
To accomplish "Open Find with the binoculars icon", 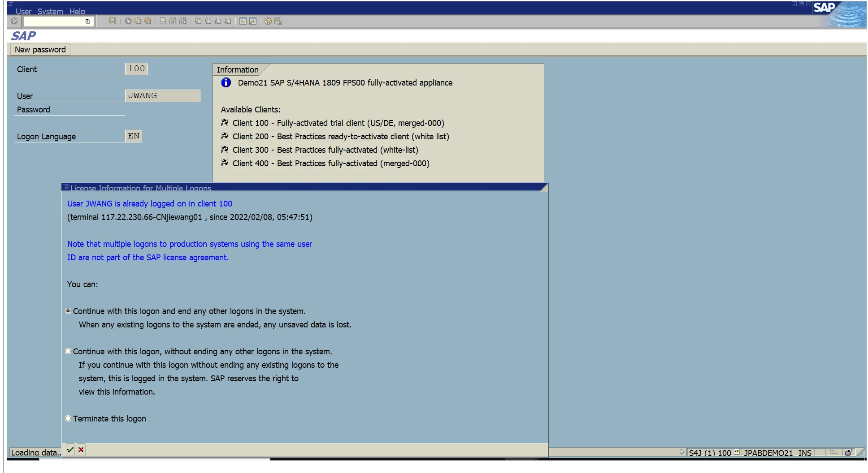I will (x=174, y=21).
